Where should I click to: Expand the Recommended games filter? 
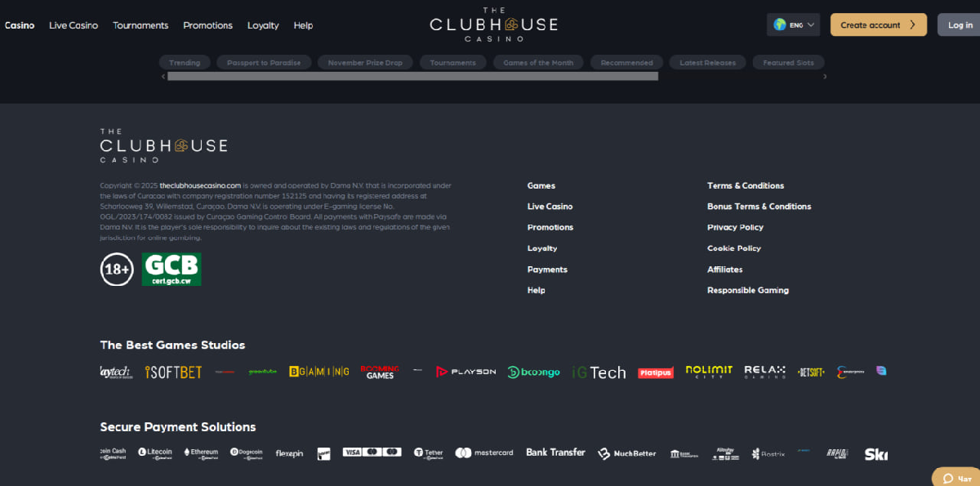coord(626,62)
